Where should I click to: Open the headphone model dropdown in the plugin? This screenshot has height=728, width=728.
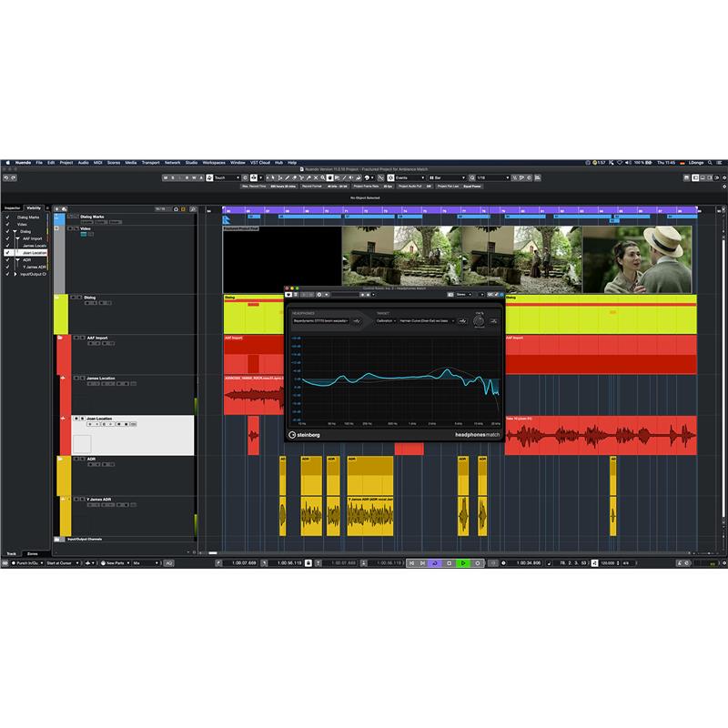point(321,321)
